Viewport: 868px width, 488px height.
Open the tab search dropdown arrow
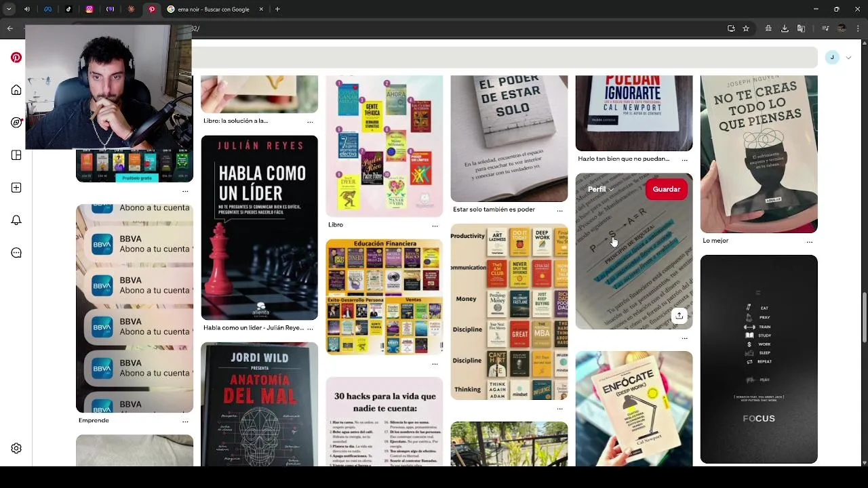9,9
